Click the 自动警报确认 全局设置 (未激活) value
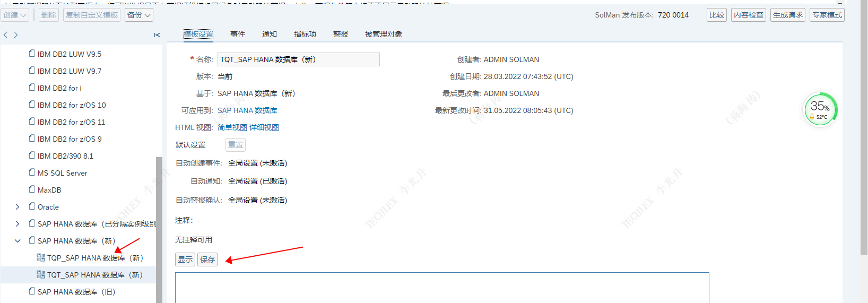 (x=257, y=200)
